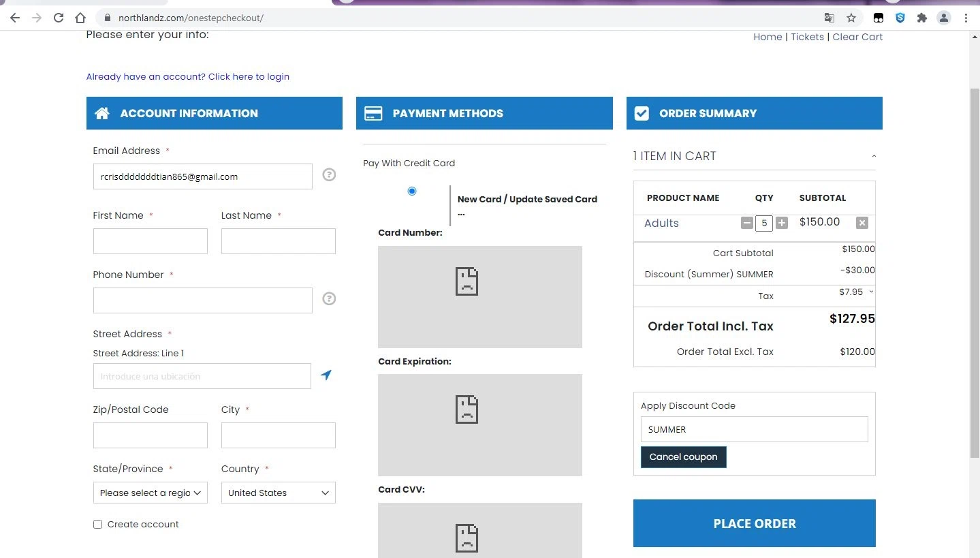Collapse the 1 Item in Cart section
This screenshot has height=558, width=980.
(874, 157)
